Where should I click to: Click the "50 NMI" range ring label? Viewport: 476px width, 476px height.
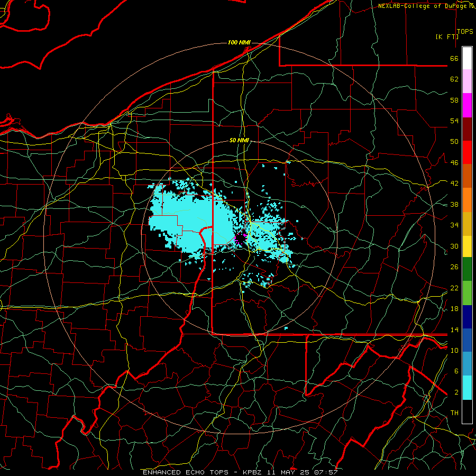click(x=239, y=140)
